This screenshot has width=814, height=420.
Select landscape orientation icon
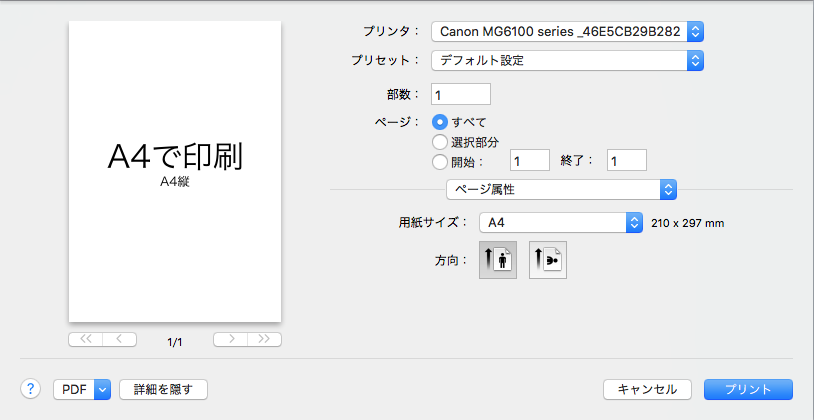click(x=547, y=259)
